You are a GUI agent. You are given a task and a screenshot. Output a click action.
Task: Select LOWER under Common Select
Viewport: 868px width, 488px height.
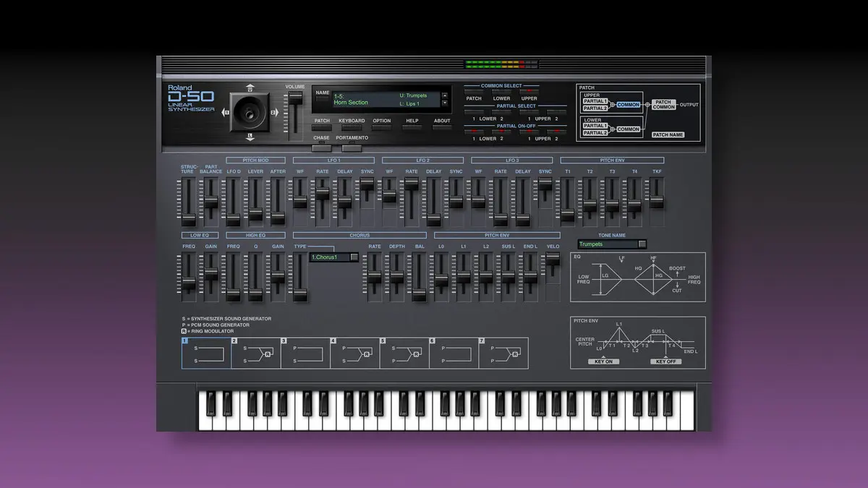coord(501,93)
